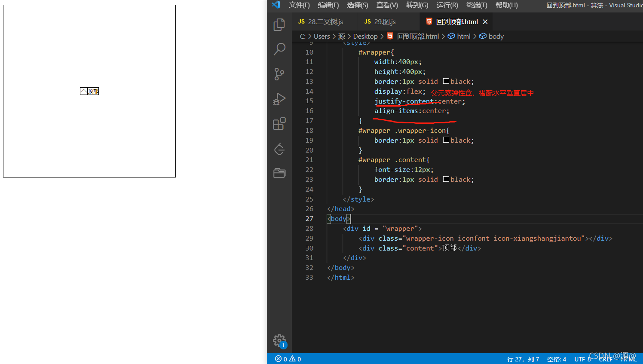This screenshot has height=364, width=643.
Task: Open the Run and Debug view
Action: click(x=279, y=99)
